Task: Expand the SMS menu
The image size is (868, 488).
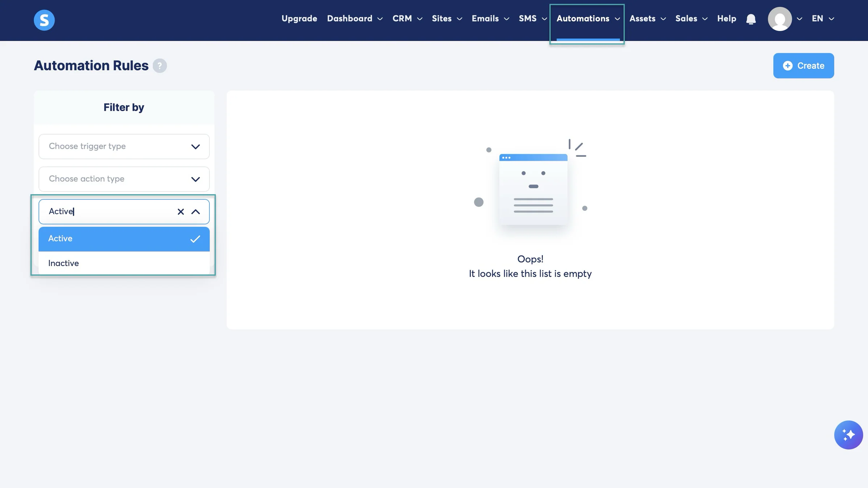Action: pyautogui.click(x=533, y=18)
